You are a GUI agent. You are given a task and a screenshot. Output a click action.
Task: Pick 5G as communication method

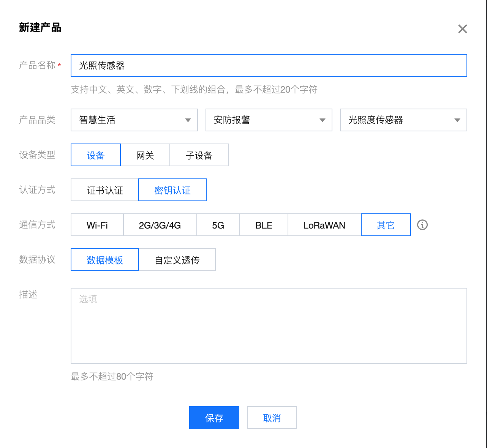(218, 225)
